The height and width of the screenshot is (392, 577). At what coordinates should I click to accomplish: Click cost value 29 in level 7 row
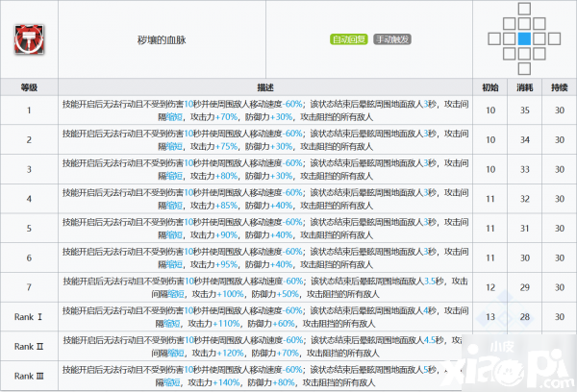tap(525, 287)
